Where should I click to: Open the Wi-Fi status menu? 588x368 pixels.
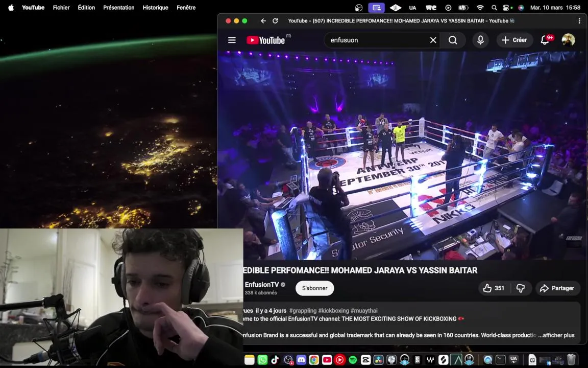480,8
